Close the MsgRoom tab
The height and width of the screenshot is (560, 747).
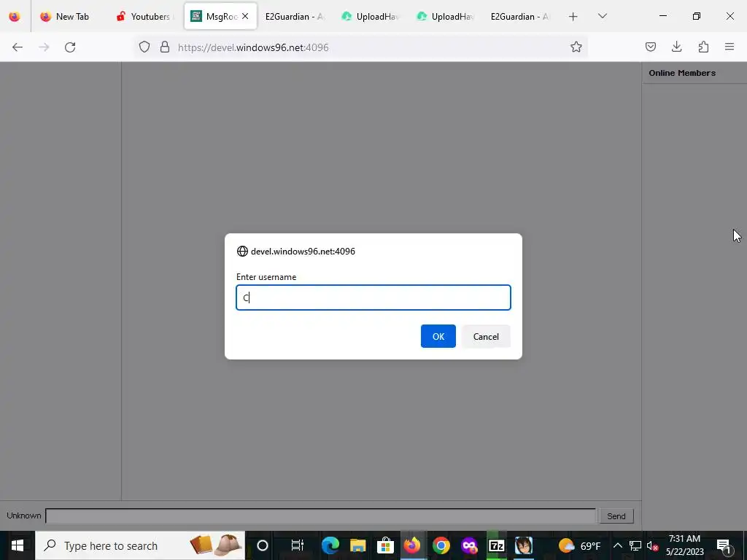(x=245, y=16)
